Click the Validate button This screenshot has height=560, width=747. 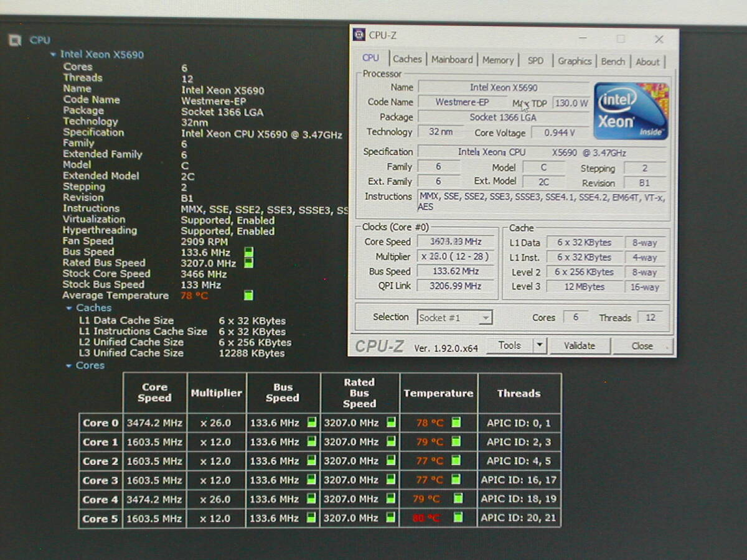click(x=579, y=346)
